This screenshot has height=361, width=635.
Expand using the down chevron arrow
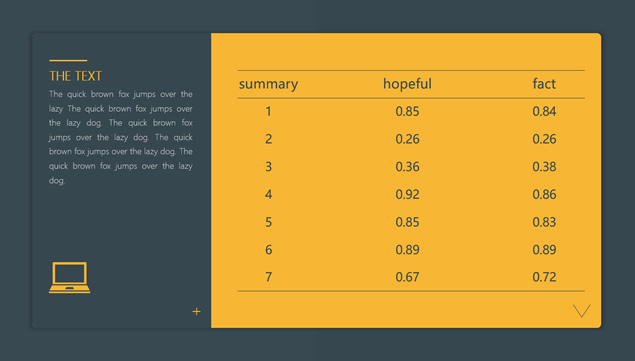point(582,311)
